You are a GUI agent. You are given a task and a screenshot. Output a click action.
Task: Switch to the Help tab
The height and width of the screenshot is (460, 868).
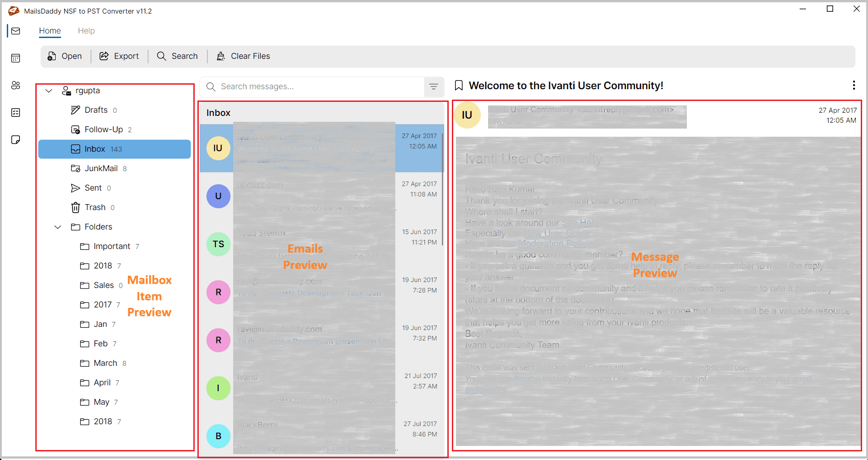point(86,31)
